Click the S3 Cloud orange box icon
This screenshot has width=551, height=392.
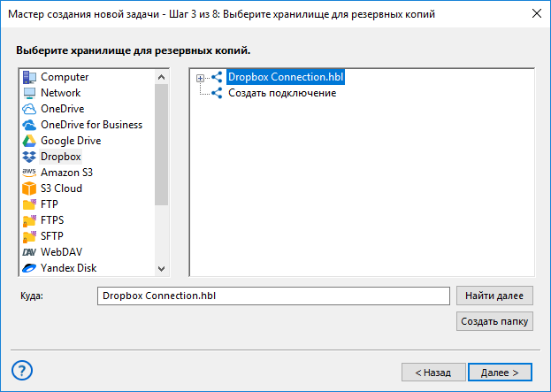point(29,188)
